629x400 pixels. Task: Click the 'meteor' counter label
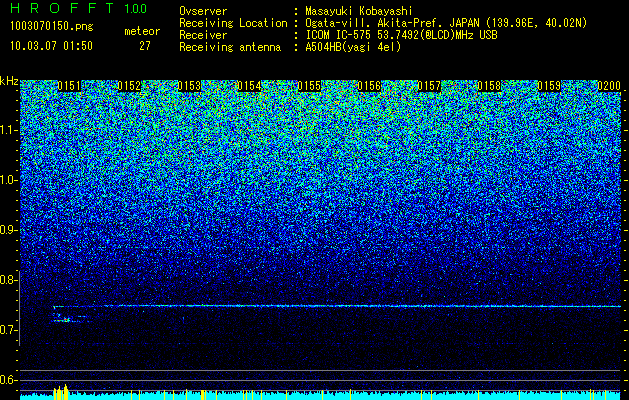point(142,31)
